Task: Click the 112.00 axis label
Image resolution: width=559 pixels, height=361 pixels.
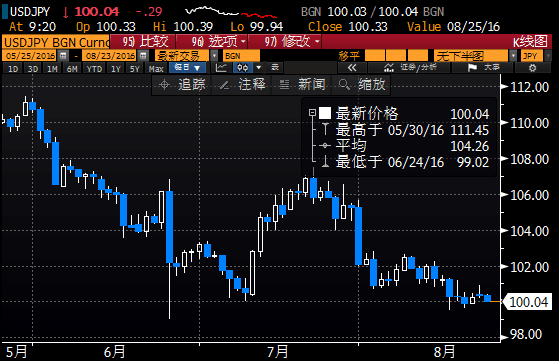Action: point(530,87)
